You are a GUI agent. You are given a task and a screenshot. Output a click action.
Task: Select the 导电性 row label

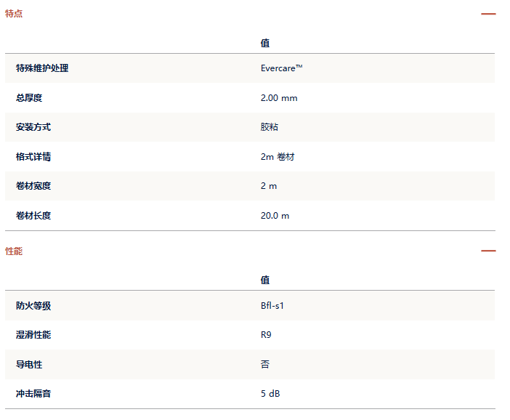tap(29, 364)
